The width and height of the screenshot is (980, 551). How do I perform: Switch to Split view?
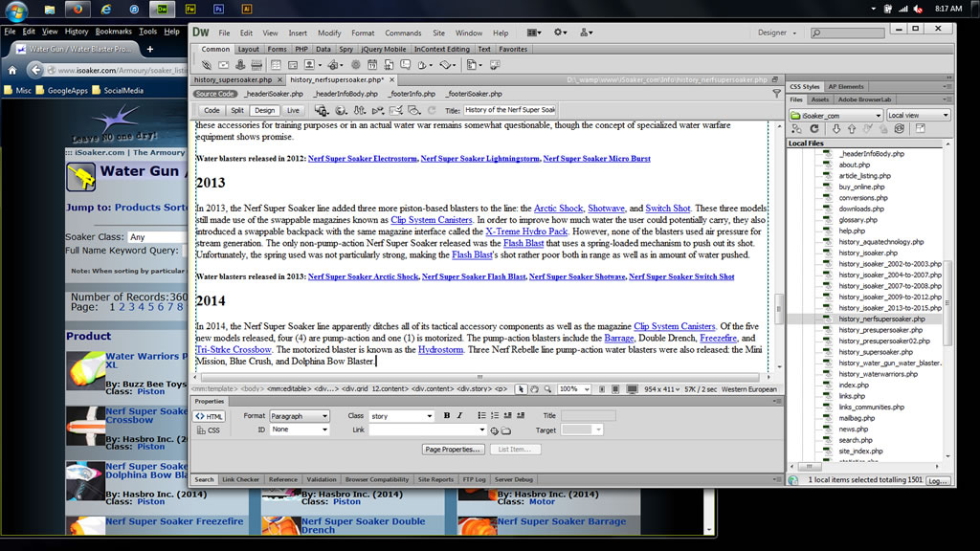(x=237, y=111)
